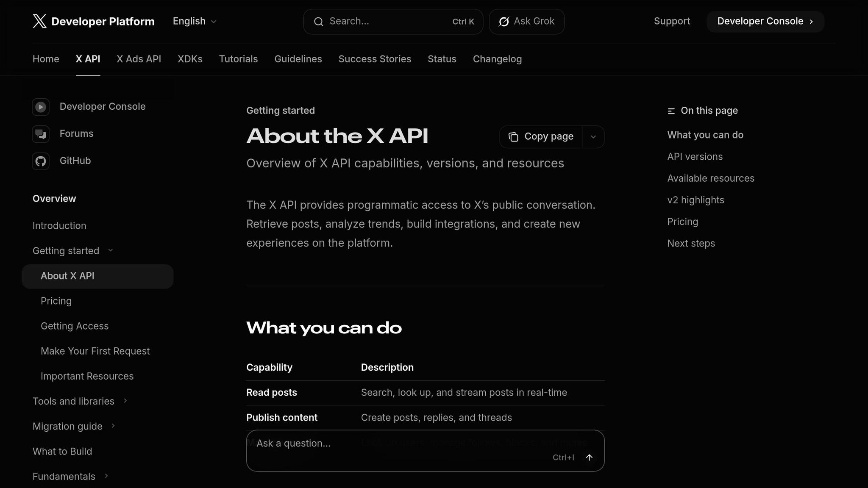Click the copy icon on the Copy page button
868x488 pixels.
(x=514, y=137)
